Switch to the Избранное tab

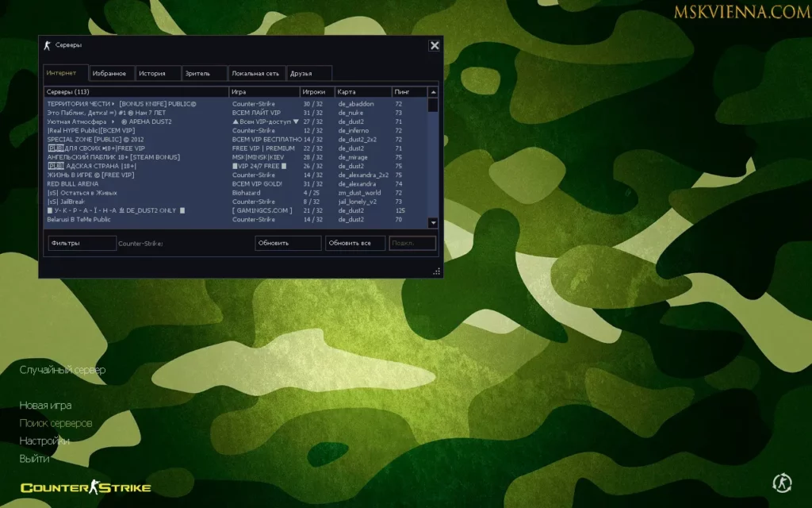pos(110,74)
